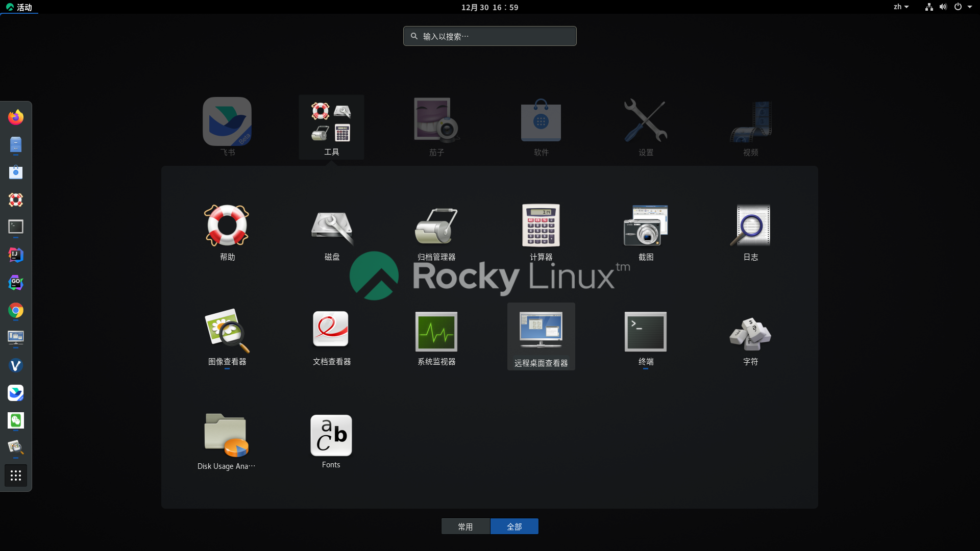Launch the 计算器 calculator

pyautogui.click(x=541, y=232)
